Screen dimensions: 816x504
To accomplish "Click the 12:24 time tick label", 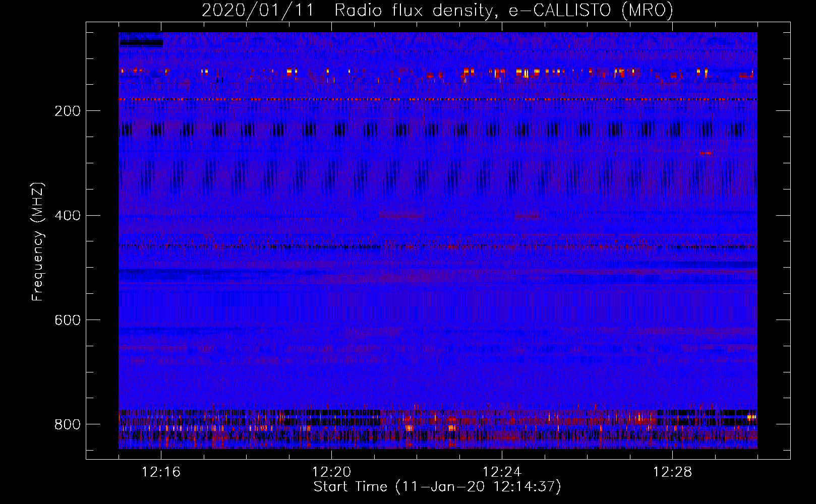I will tap(502, 472).
